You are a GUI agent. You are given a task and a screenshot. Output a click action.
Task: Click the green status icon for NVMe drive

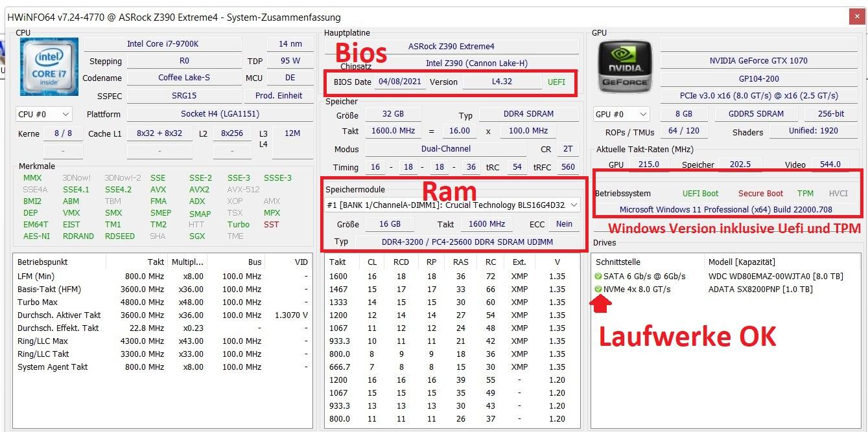(598, 290)
